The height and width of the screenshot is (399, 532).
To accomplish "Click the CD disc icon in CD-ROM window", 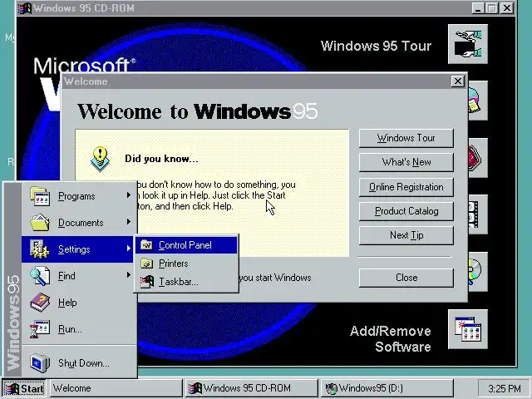I will coord(478,272).
